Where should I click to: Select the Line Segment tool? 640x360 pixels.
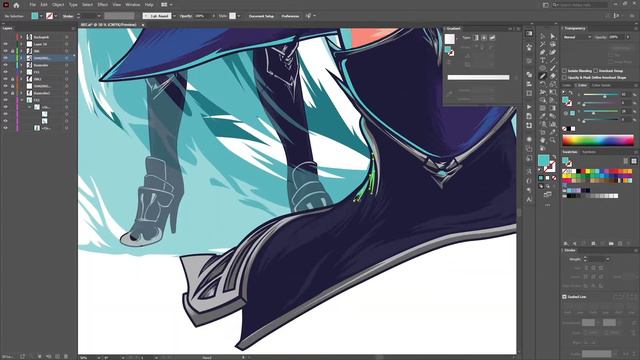point(553,60)
